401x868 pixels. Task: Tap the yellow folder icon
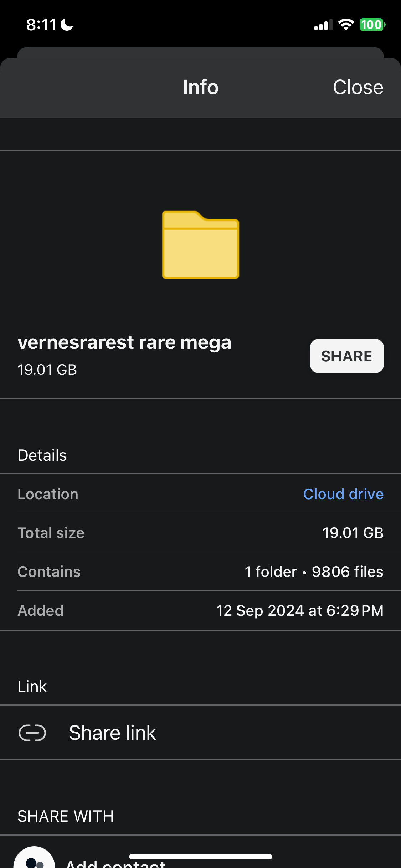point(200,245)
